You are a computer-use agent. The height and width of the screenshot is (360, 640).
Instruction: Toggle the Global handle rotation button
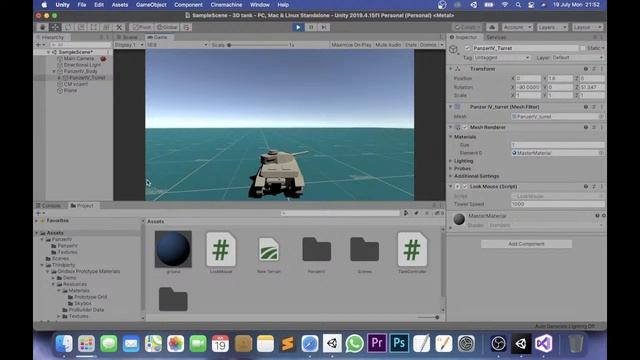click(167, 27)
